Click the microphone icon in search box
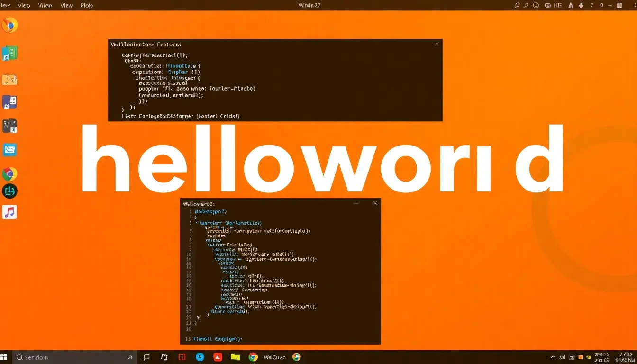This screenshot has width=637, height=364. pyautogui.click(x=130, y=357)
